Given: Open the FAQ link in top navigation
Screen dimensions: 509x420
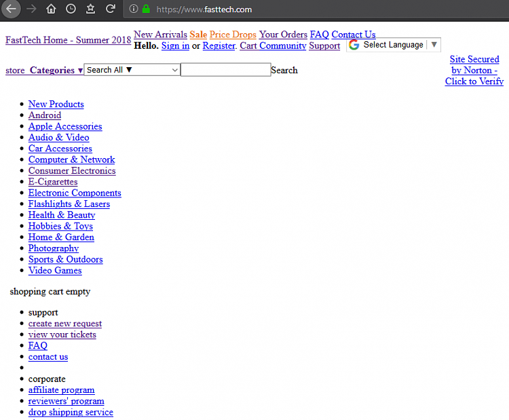Looking at the screenshot, I should click(x=320, y=35).
